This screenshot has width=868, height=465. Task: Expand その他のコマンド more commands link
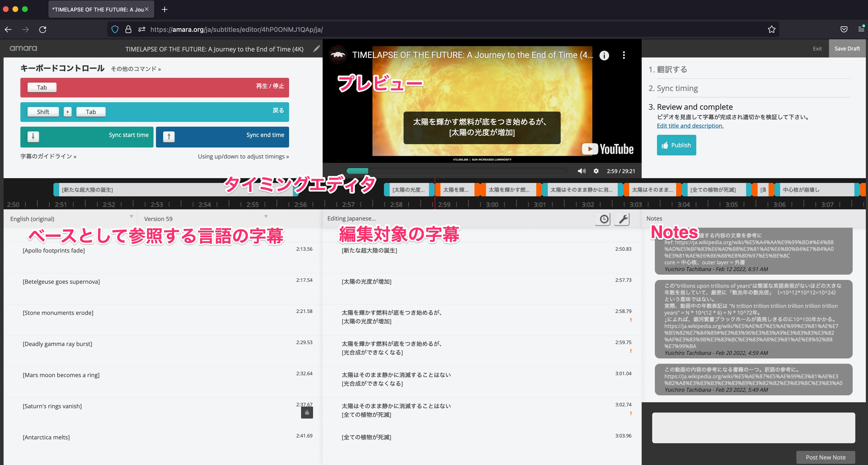(136, 69)
